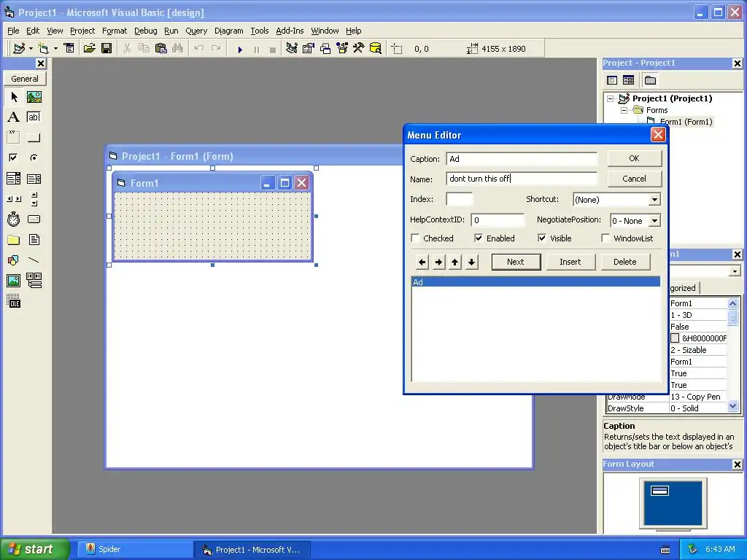
Task: Collapse the Project1 tree node
Action: click(x=611, y=98)
